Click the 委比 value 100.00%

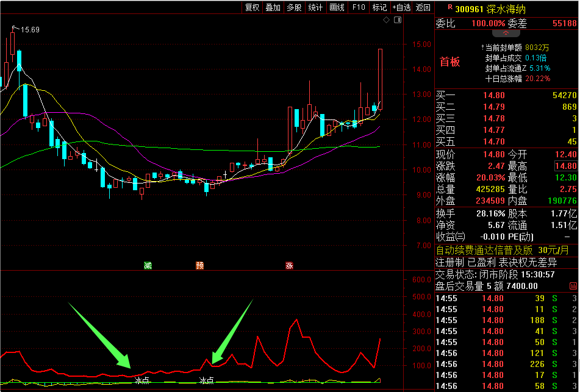click(x=489, y=24)
